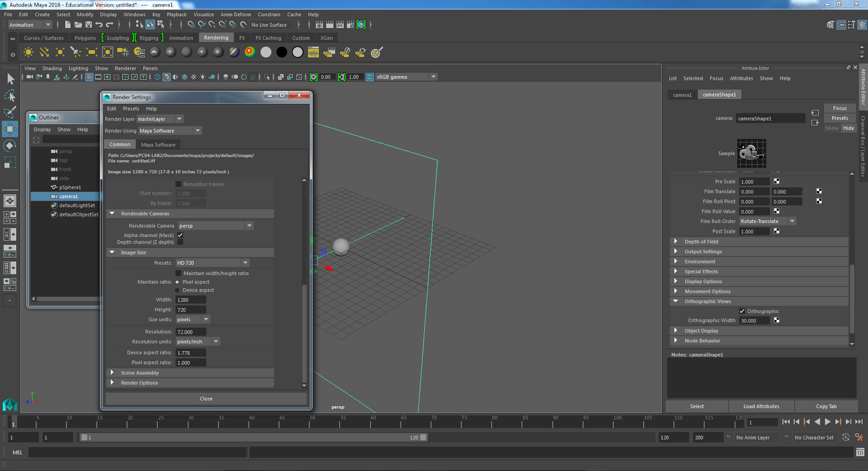Select the Ambient Light shelf icon
Screen dimensions: 868x471
click(29, 52)
